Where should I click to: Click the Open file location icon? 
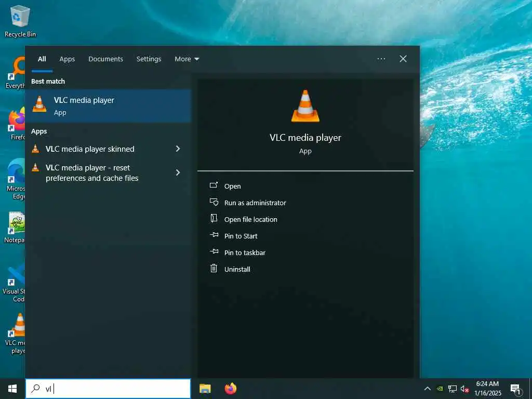point(214,218)
